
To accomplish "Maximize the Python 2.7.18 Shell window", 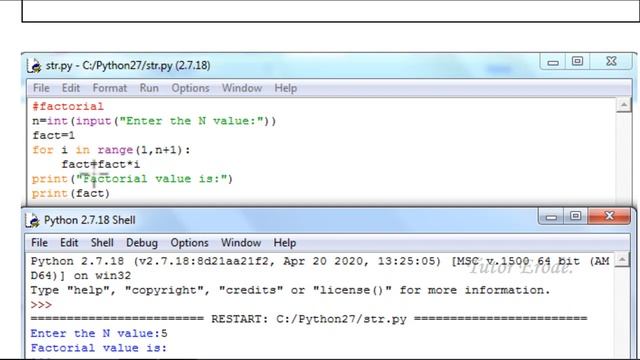I will [576, 216].
